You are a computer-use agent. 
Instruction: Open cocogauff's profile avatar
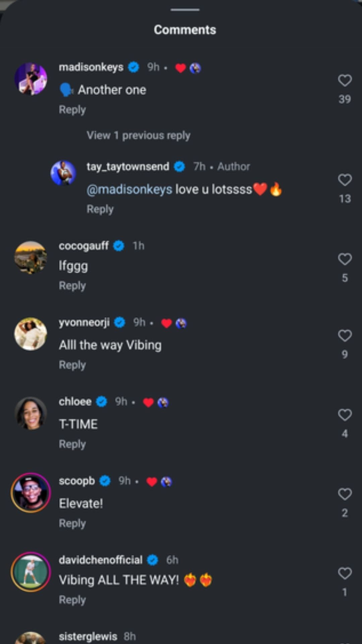[x=31, y=257]
